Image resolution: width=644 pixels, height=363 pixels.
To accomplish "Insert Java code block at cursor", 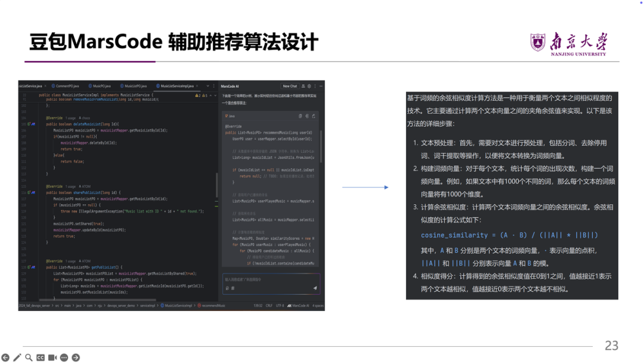I will [x=307, y=116].
